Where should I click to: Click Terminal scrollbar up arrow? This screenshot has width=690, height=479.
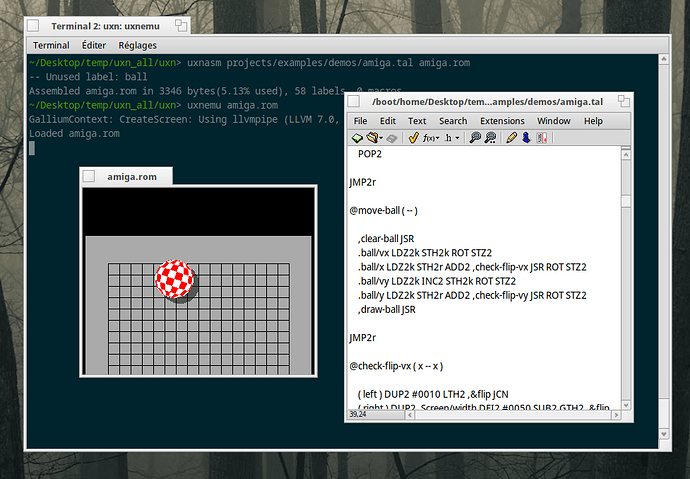point(664,59)
